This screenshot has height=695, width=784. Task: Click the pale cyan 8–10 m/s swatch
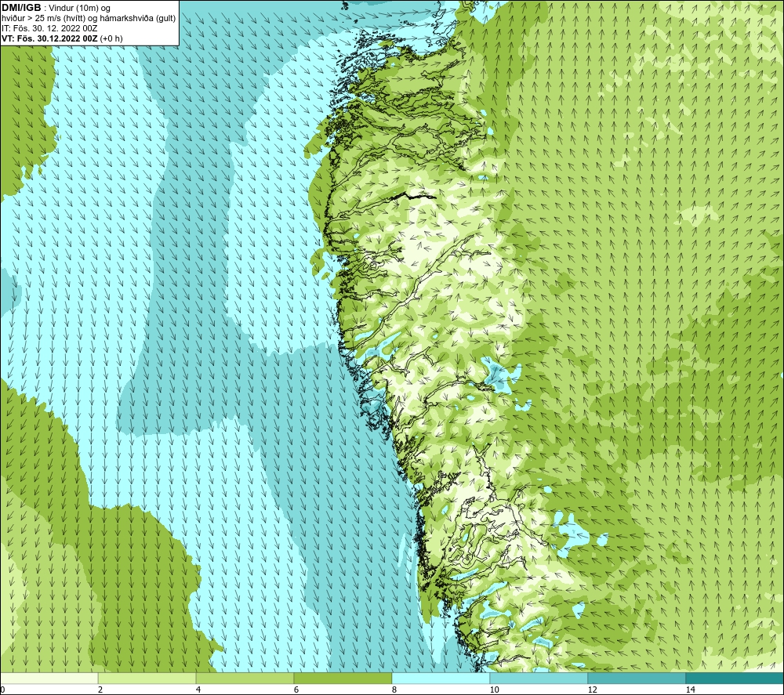pos(441,678)
